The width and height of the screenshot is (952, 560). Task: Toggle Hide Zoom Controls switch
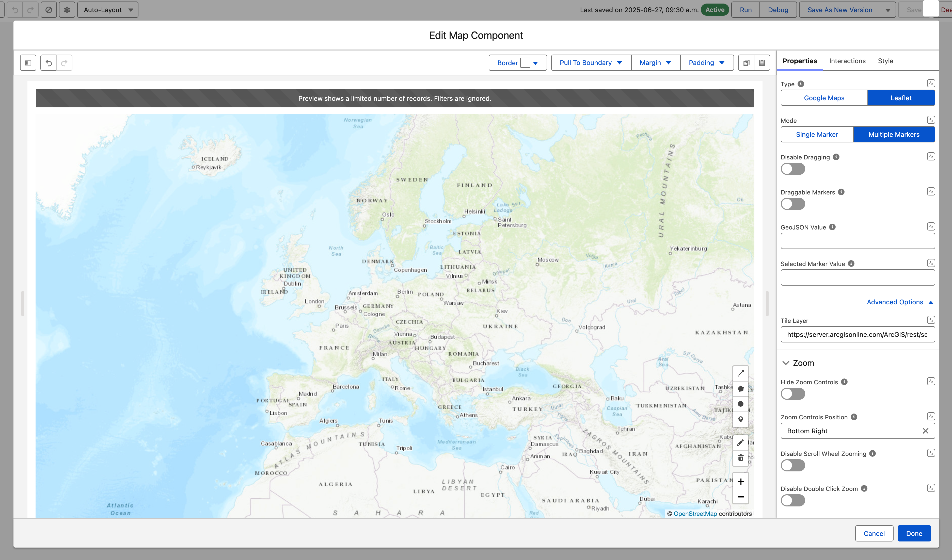click(792, 394)
